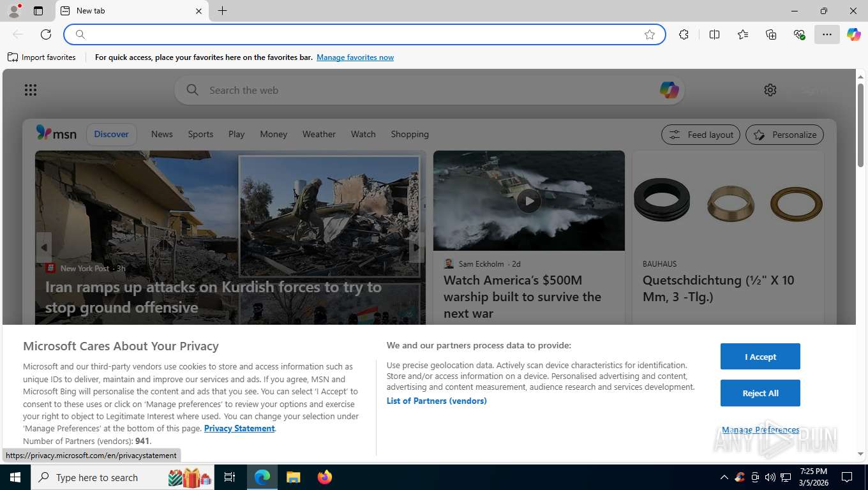868x490 pixels.
Task: Show next story in news carousel
Action: pyautogui.click(x=417, y=248)
